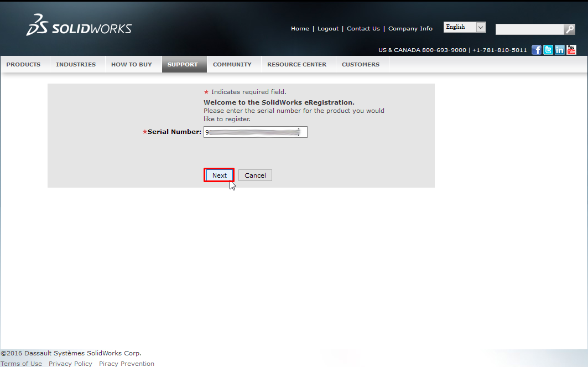Click the search magnifier icon
The image size is (588, 367).
[x=569, y=29]
